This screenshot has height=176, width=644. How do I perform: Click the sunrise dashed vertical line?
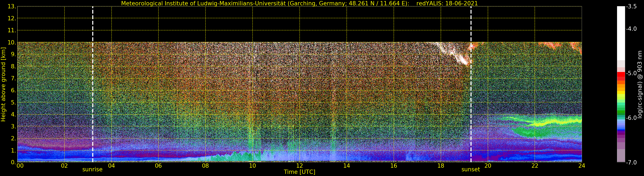93,84
